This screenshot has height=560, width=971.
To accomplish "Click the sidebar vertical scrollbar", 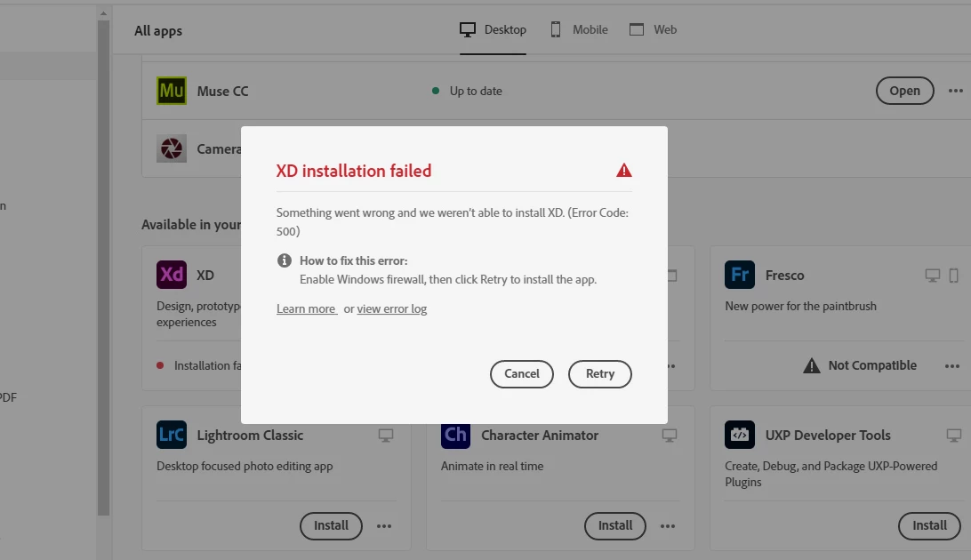I will point(103,266).
